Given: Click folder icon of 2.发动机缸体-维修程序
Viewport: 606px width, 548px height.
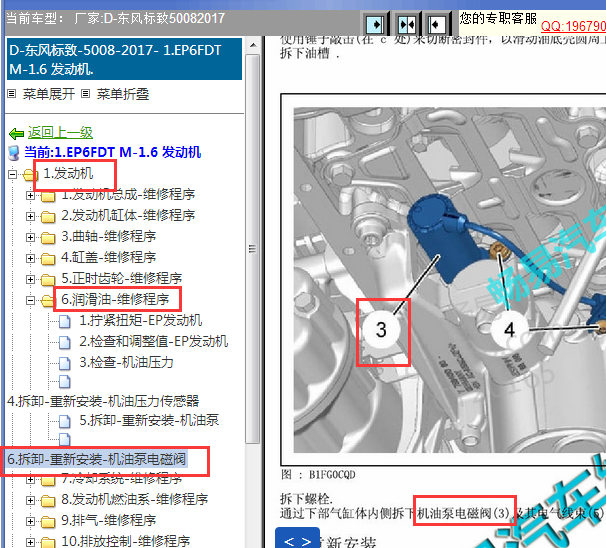Looking at the screenshot, I should [x=48, y=217].
